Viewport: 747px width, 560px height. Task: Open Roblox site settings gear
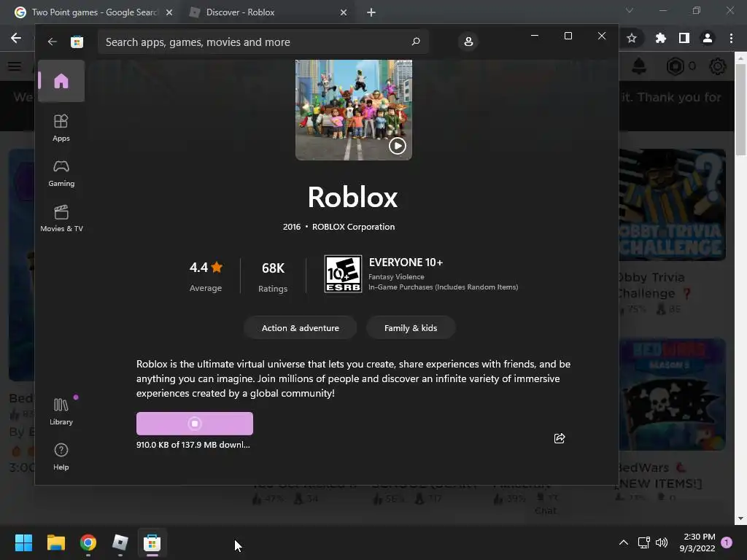click(x=718, y=66)
